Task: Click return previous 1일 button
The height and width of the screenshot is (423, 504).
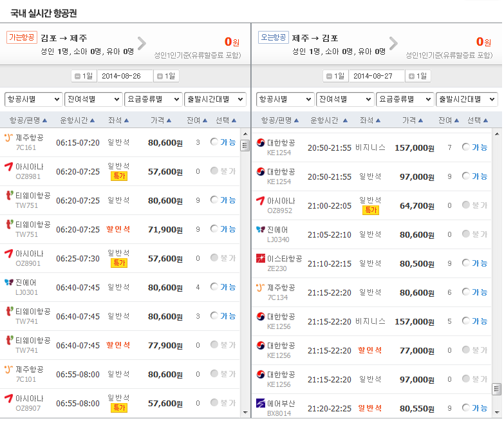Action: click(335, 77)
